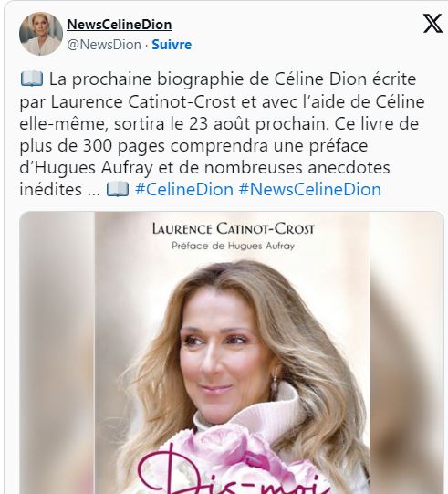Open the book cover image
This screenshot has height=494, width=448.
tap(232, 352)
